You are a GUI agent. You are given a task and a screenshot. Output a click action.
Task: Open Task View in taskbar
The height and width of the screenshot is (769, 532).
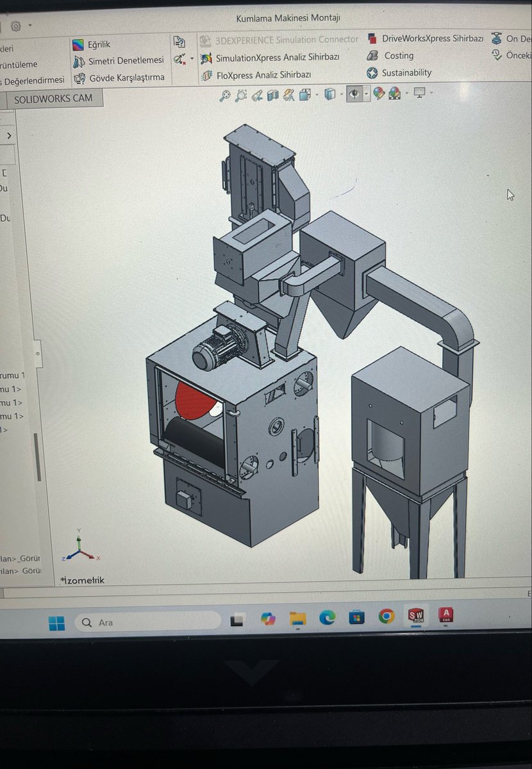pos(238,620)
